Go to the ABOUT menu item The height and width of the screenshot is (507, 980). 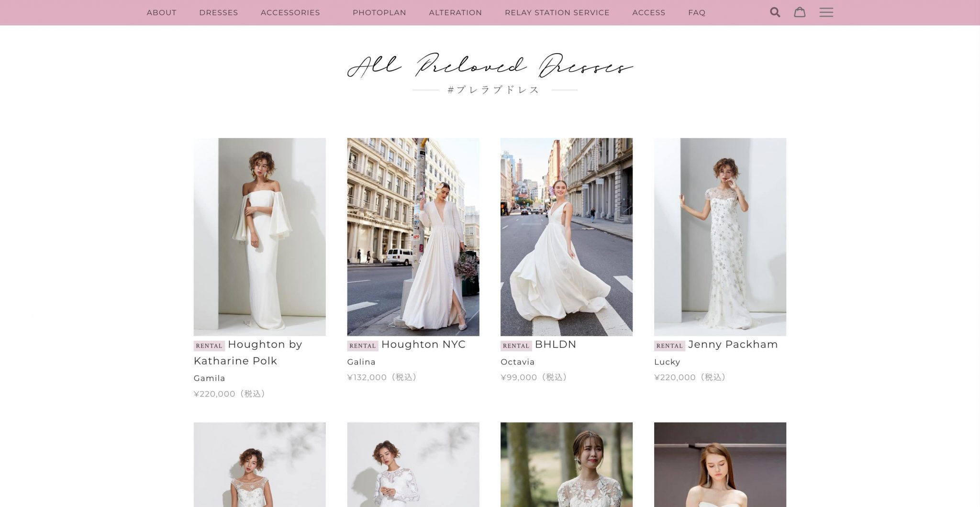pos(161,12)
